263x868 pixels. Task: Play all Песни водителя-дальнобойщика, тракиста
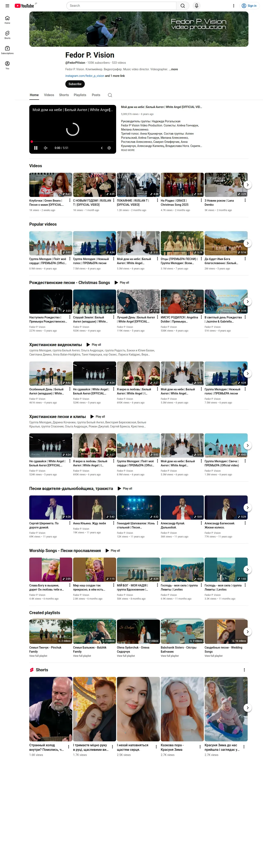click(125, 489)
